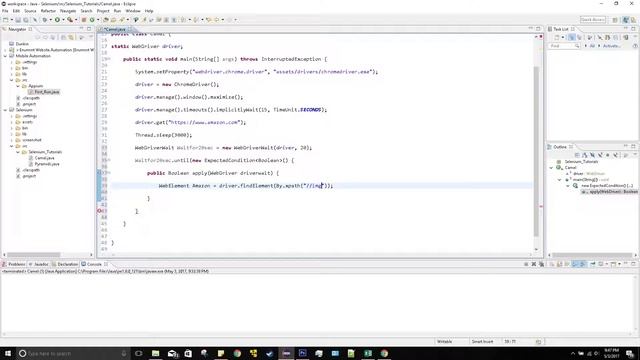The height and width of the screenshot is (360, 640).
Task: Open the New file dropdown arrow
Action: tap(11, 20)
